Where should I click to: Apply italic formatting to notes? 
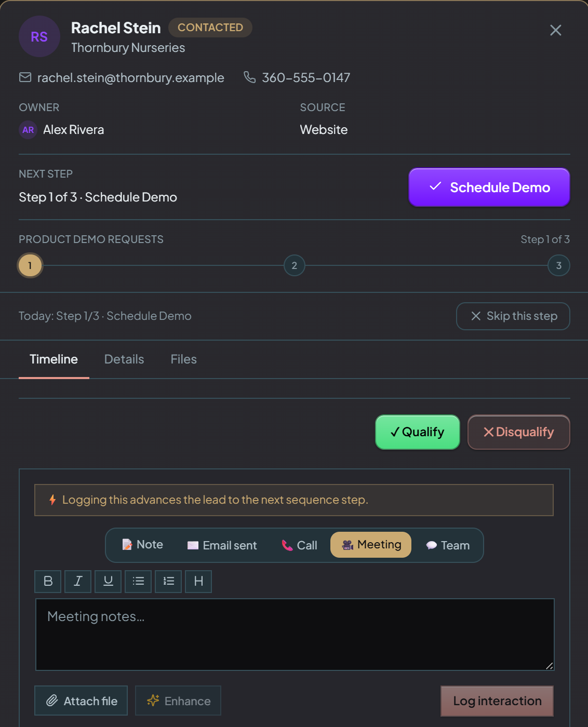tap(78, 581)
